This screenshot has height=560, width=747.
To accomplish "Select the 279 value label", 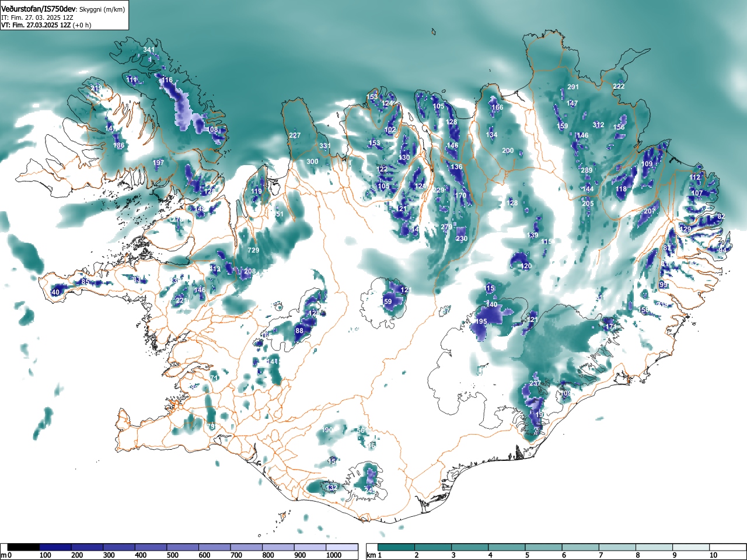I will pyautogui.click(x=446, y=227).
